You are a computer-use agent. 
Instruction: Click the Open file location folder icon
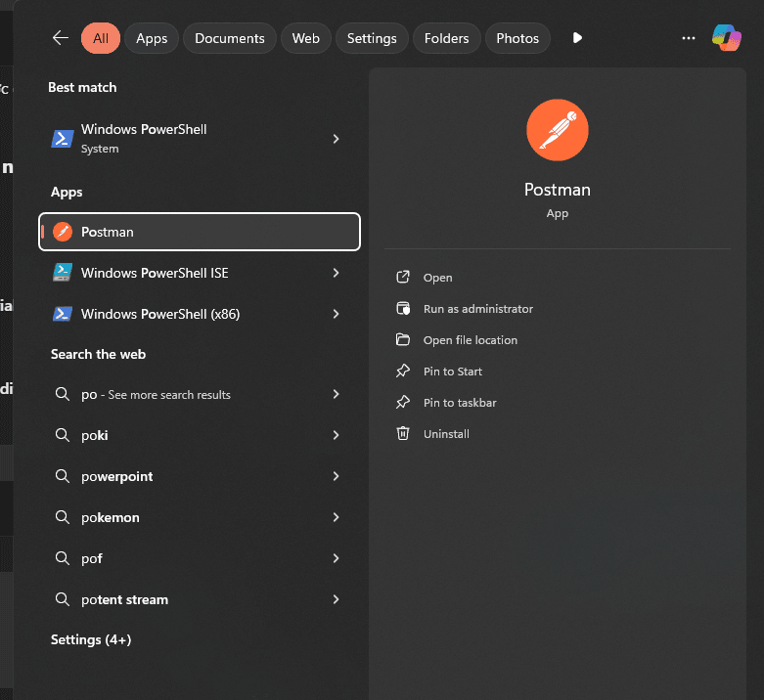click(x=402, y=340)
